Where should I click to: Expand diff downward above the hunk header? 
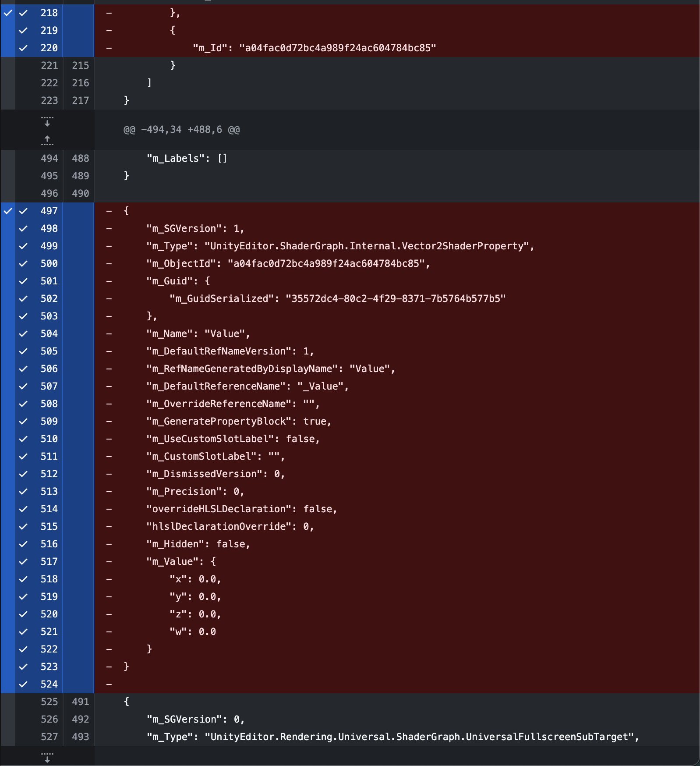pos(47,121)
